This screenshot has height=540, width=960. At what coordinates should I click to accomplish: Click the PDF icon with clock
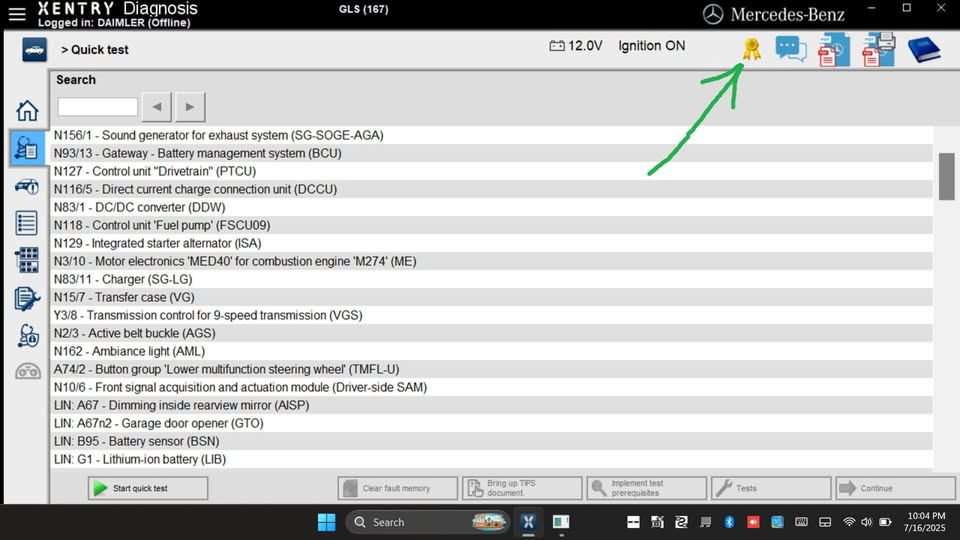tap(833, 49)
